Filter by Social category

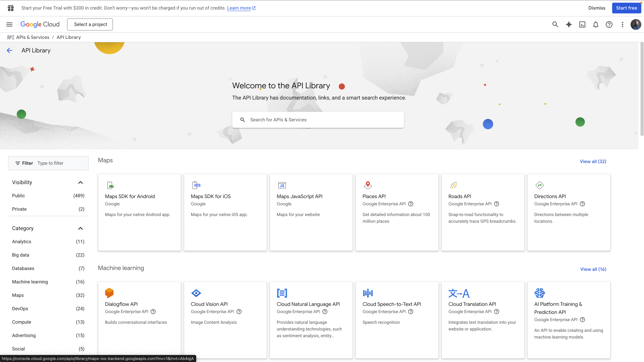[x=48, y=349]
